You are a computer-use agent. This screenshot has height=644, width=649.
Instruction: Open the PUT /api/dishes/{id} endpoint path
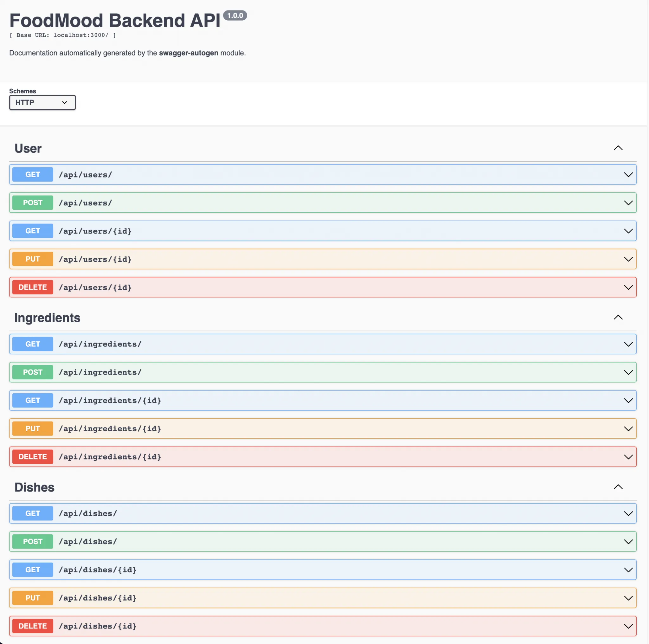coord(97,598)
